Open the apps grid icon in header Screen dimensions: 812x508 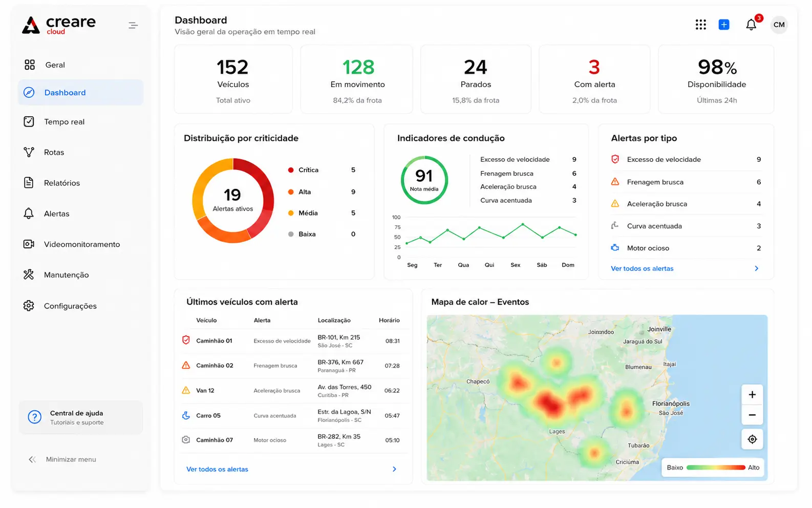pyautogui.click(x=701, y=25)
